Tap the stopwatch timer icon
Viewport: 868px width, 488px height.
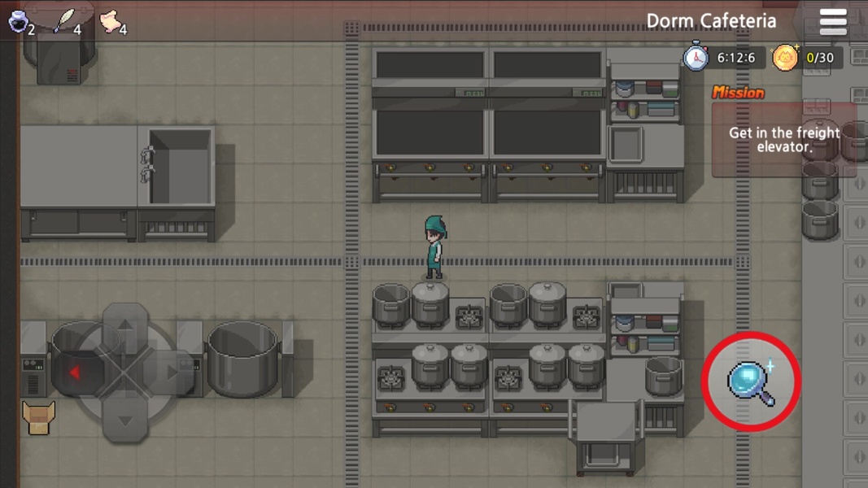(696, 56)
